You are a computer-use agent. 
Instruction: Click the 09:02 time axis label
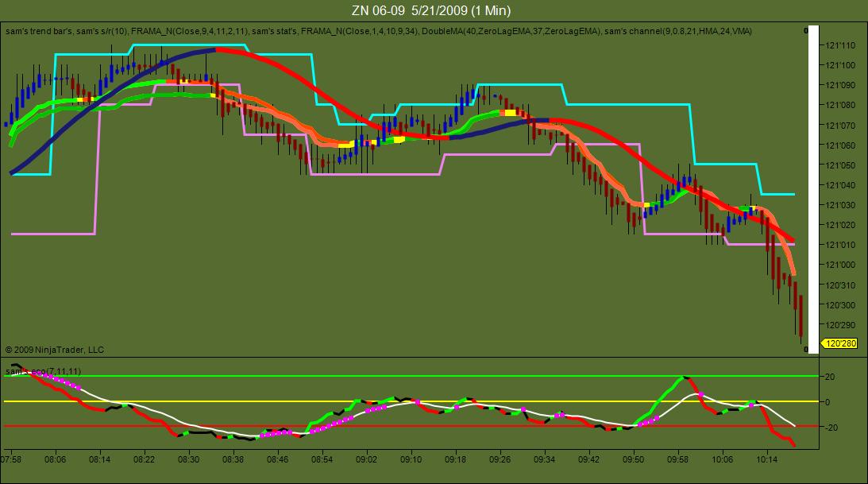coord(366,459)
